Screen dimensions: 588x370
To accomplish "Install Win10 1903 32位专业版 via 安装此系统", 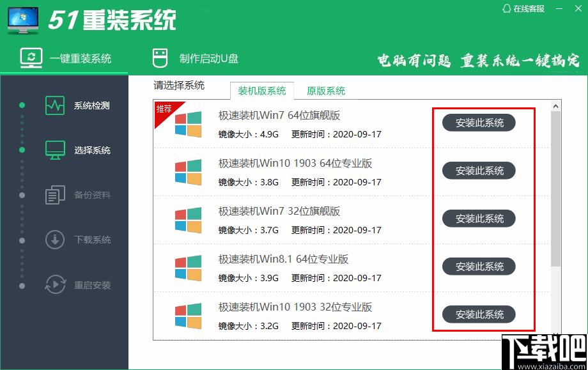I will 479,314.
